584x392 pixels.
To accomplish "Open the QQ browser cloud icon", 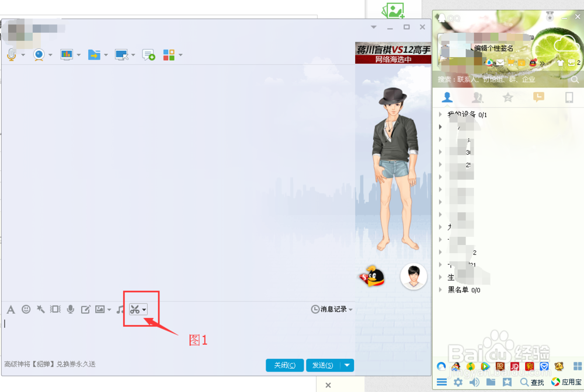I will coord(442,366).
